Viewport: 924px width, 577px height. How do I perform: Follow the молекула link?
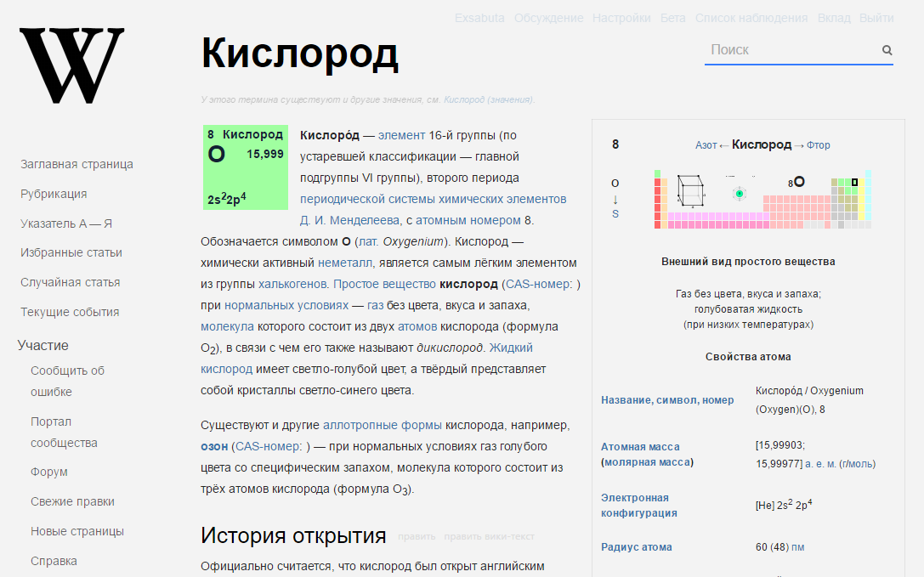coord(227,326)
